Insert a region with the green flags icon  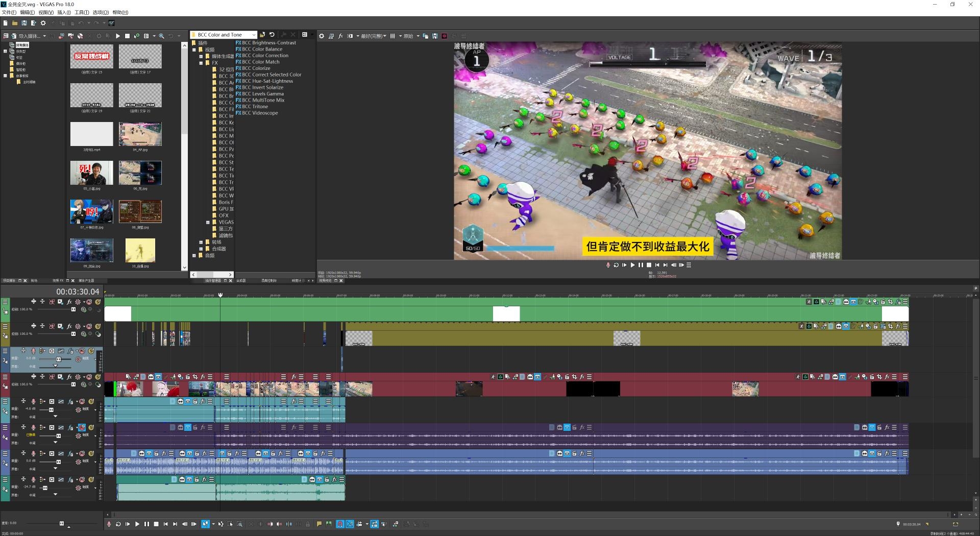pos(328,524)
